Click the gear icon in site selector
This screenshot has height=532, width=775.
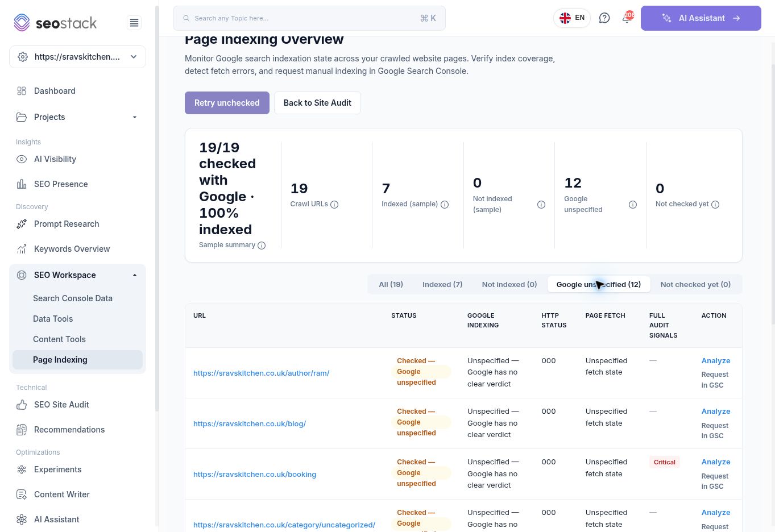[x=23, y=57]
